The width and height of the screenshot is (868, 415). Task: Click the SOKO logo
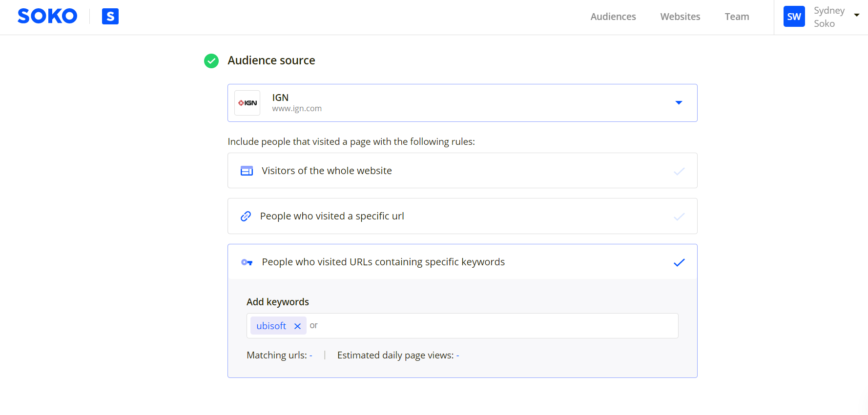tap(47, 16)
